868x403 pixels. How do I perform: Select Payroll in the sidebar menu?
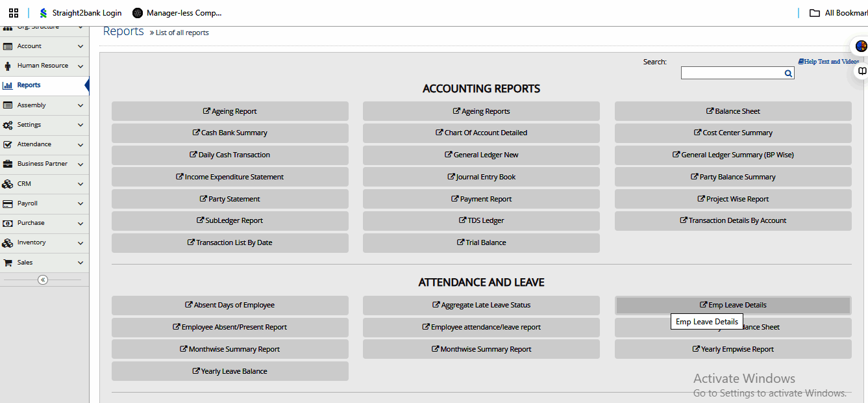(x=44, y=203)
